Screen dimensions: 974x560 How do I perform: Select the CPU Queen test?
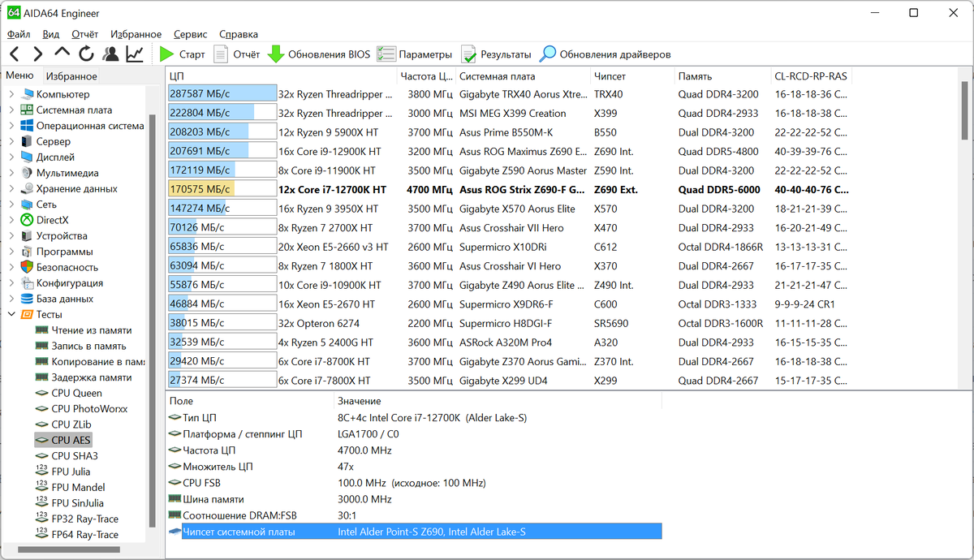[x=77, y=393]
